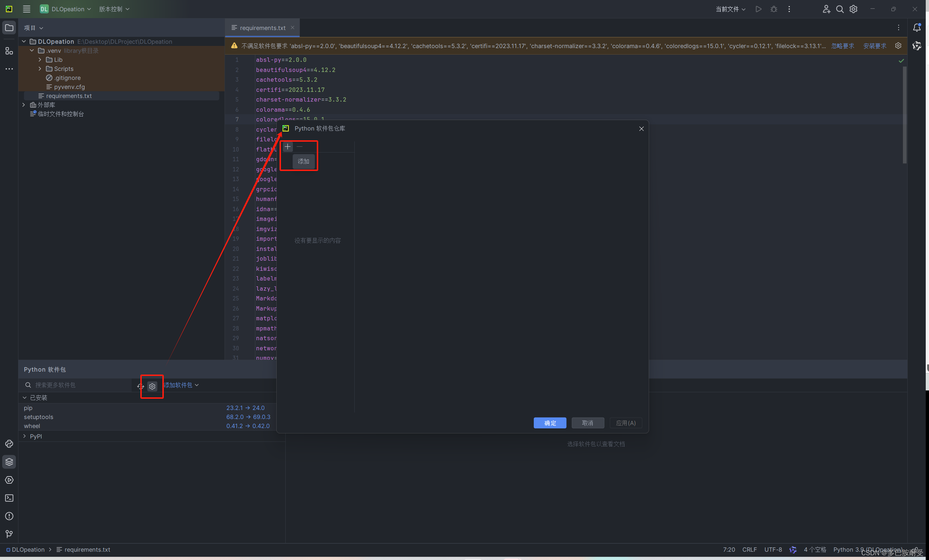
Task: Click the Python 3.9 interpreter in status bar
Action: pos(868,550)
